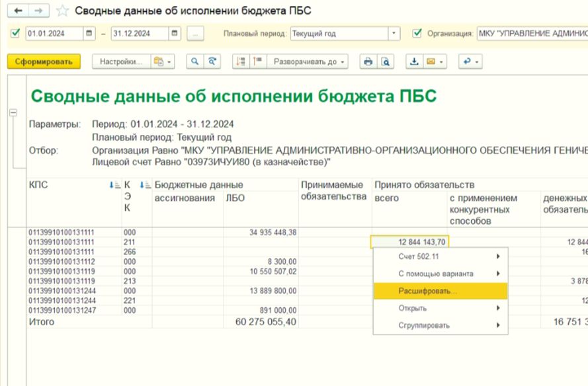Viewport: 588px width, 386px height.
Task: Click the magnifier Find icon
Action: tap(195, 61)
